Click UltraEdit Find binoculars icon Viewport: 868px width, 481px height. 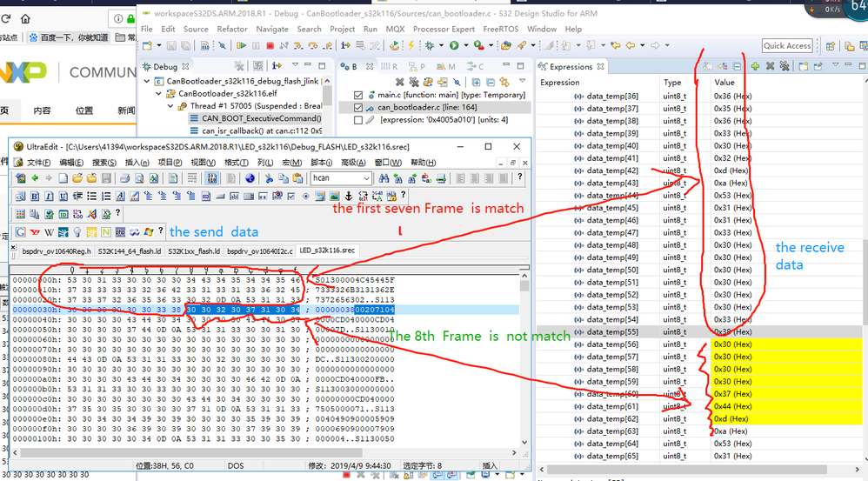point(384,178)
